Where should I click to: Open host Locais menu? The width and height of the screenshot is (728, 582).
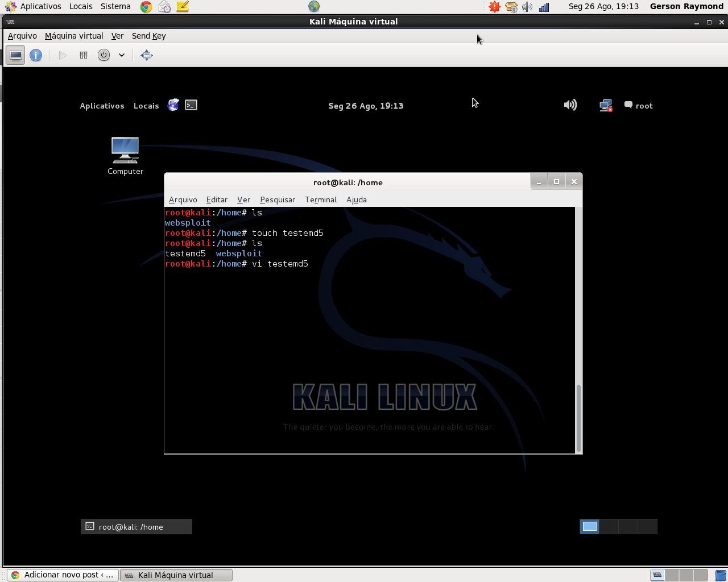(81, 6)
